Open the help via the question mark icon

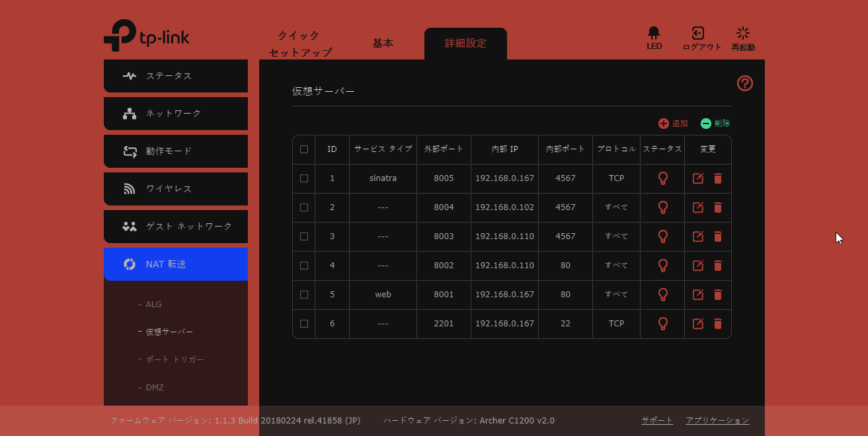(x=744, y=83)
